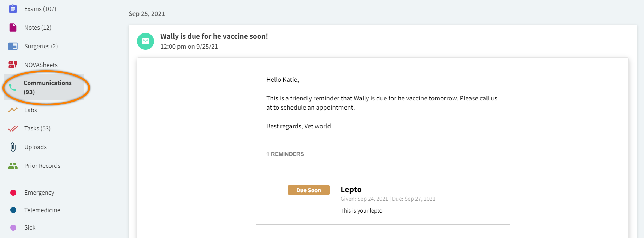Image resolution: width=644 pixels, height=238 pixels.
Task: Click the Due Soon badge
Action: 309,190
